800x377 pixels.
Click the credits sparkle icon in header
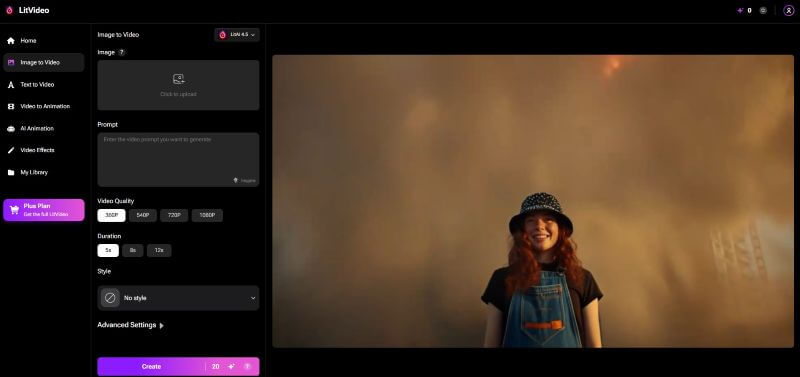740,10
